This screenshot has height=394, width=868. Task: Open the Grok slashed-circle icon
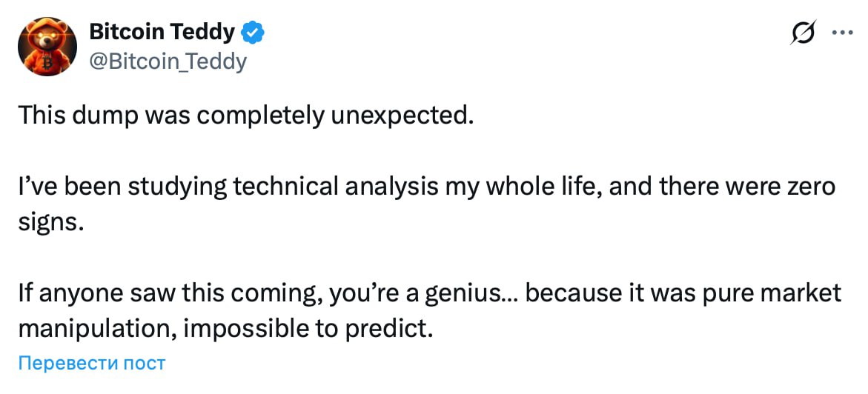coord(804,33)
